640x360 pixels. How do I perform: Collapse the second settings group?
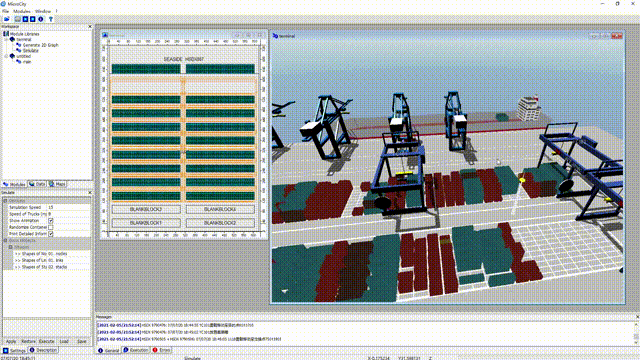(5, 240)
